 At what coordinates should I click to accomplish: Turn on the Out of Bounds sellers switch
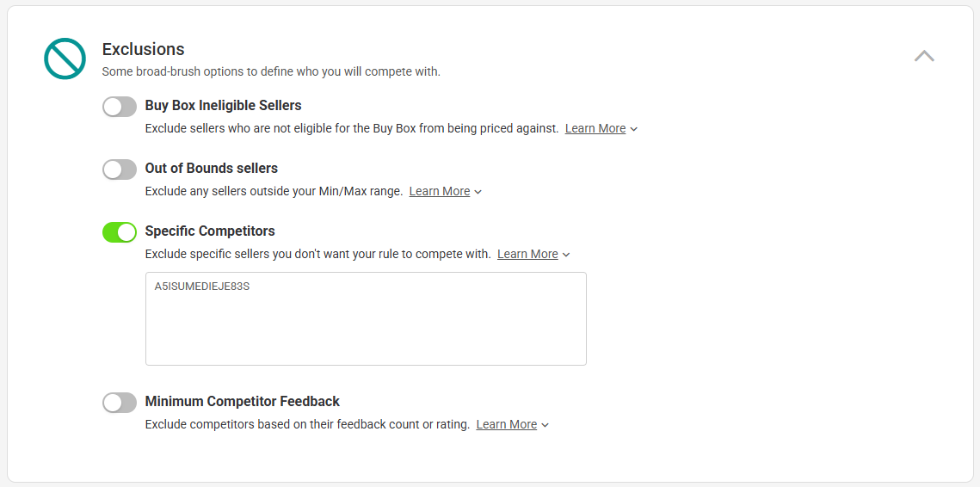pyautogui.click(x=120, y=170)
